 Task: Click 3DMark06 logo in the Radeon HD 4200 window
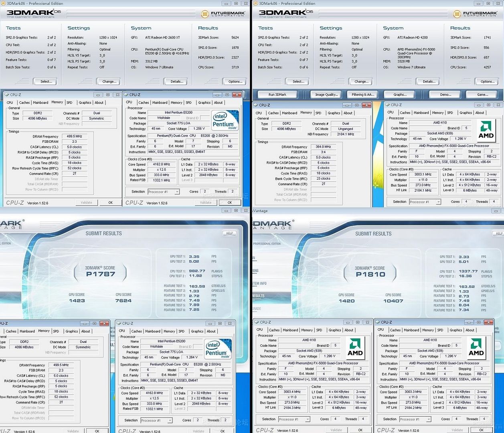pos(286,13)
